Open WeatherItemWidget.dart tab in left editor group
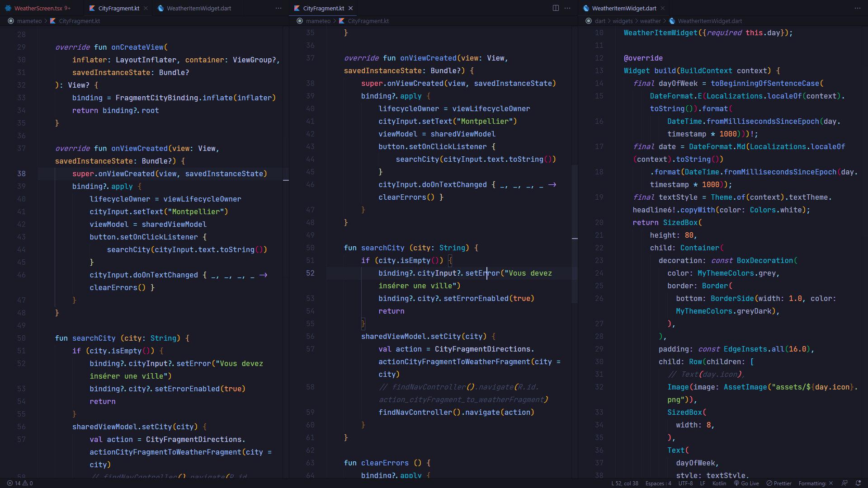868x488 pixels. click(199, 8)
